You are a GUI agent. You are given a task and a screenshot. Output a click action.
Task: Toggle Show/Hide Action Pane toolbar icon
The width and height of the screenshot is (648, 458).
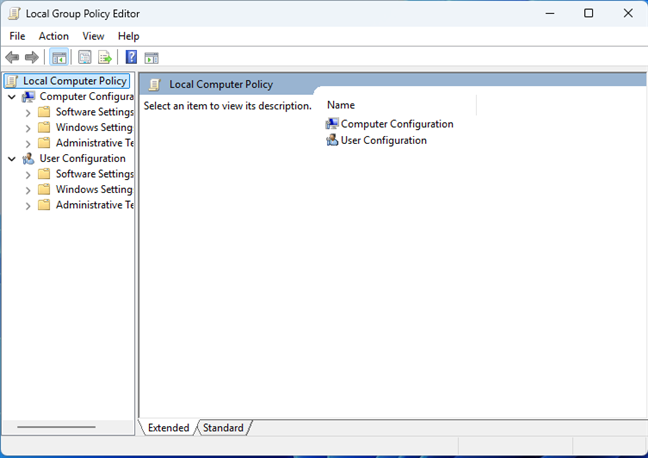(x=151, y=58)
